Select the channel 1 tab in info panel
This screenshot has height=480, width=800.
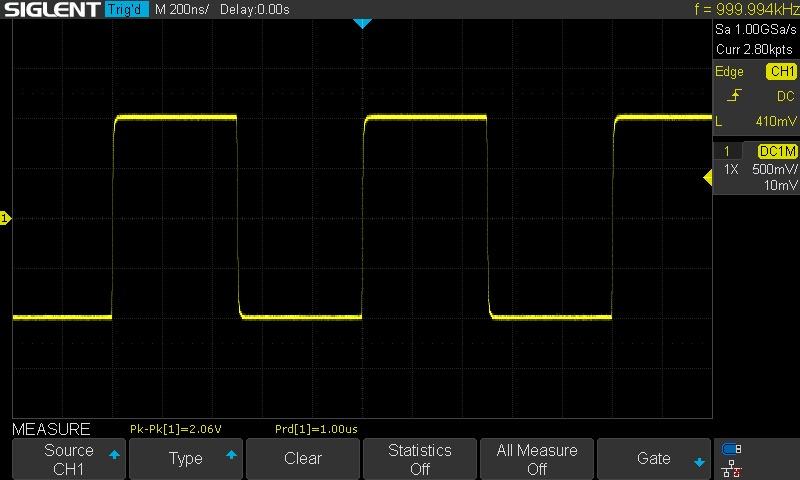[x=727, y=151]
